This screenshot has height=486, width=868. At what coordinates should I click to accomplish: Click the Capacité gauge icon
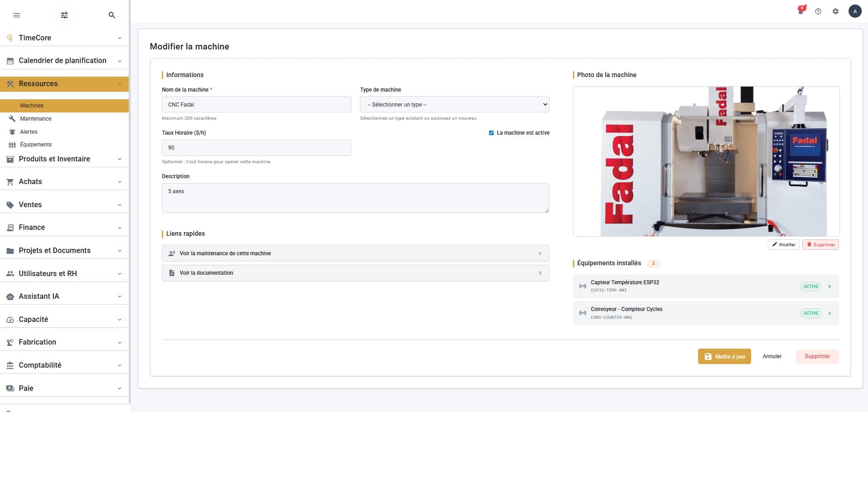pos(10,320)
